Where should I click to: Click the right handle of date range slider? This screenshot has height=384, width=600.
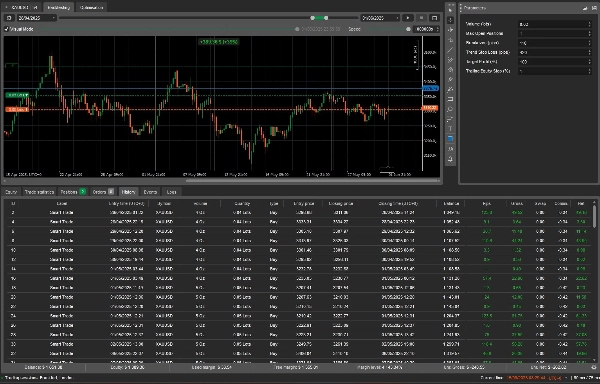pyautogui.click(x=326, y=18)
